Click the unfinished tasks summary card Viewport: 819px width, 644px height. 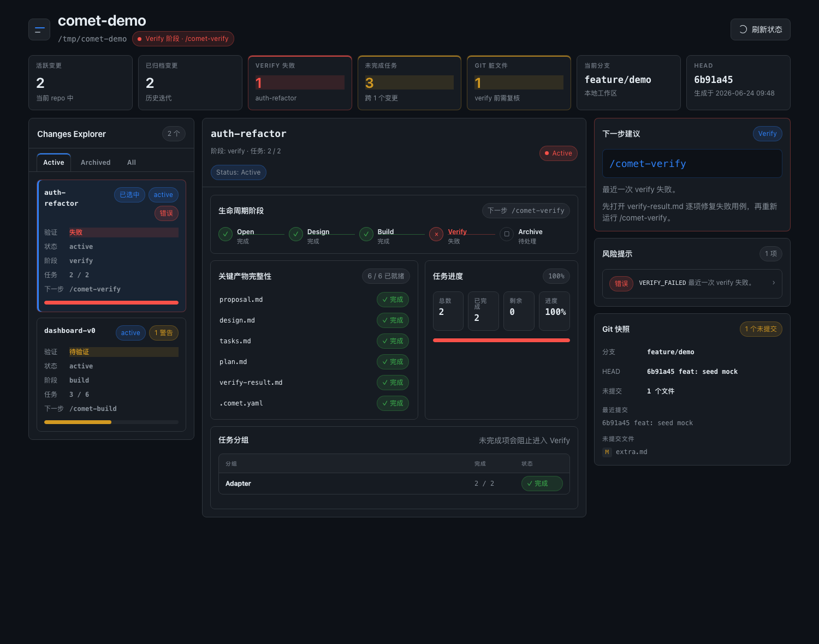(x=410, y=82)
